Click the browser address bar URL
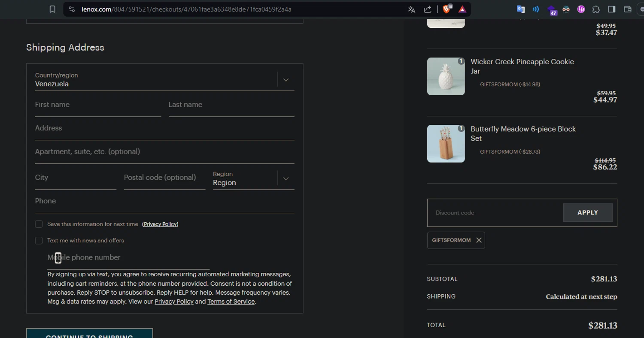This screenshot has width=644, height=338. click(186, 9)
